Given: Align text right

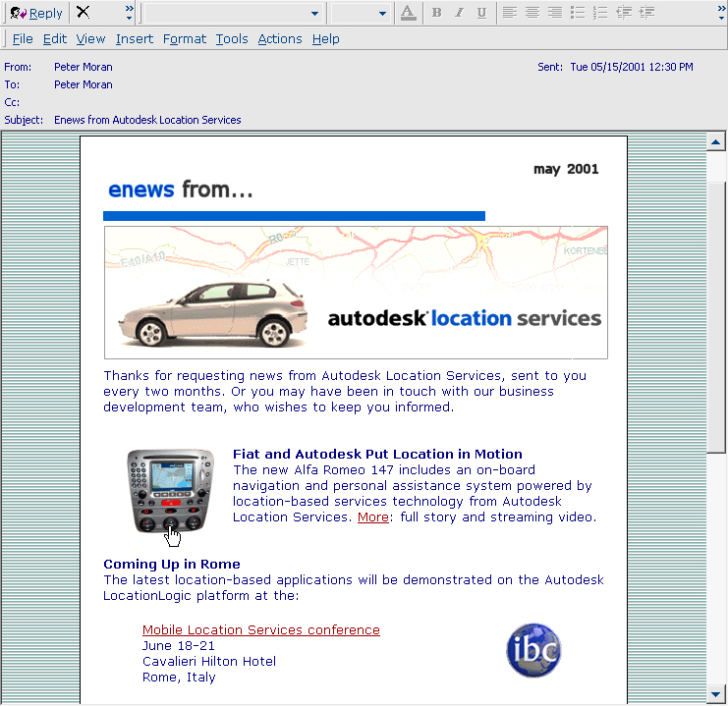Looking at the screenshot, I should pyautogui.click(x=555, y=13).
